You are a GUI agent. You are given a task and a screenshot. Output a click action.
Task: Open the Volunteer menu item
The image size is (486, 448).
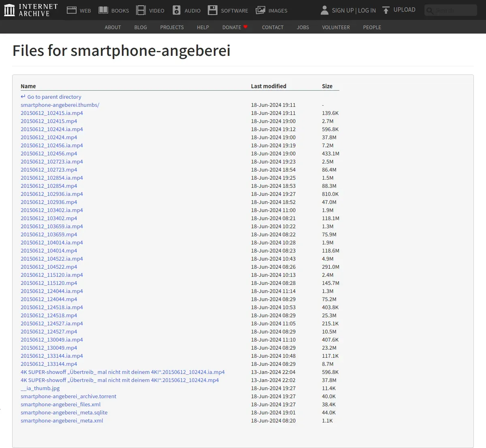(336, 27)
